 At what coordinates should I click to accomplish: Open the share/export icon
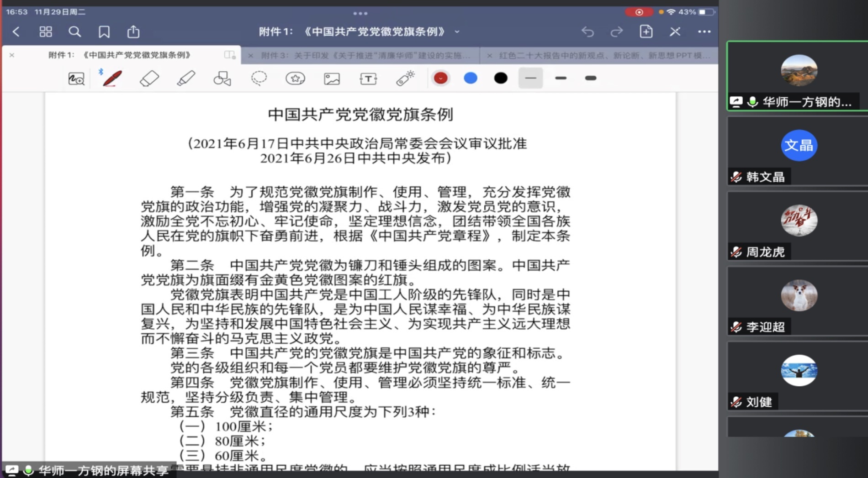133,32
